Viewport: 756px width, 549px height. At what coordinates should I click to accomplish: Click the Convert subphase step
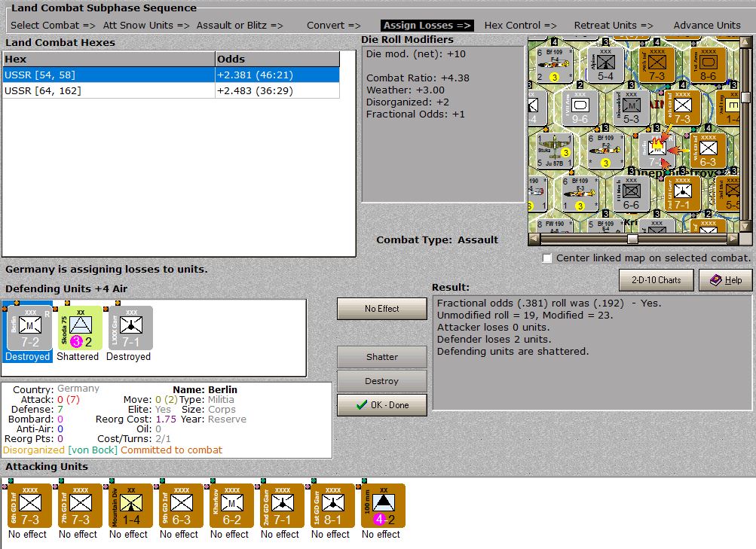point(334,26)
